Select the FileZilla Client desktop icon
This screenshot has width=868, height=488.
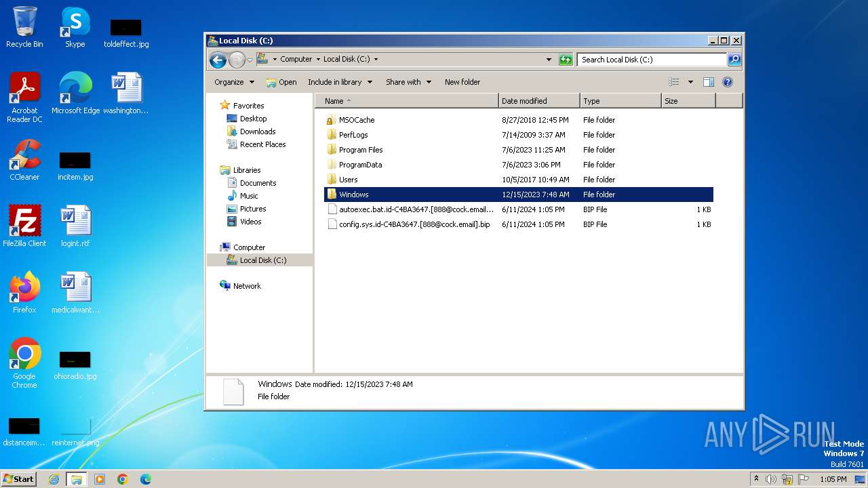(24, 226)
